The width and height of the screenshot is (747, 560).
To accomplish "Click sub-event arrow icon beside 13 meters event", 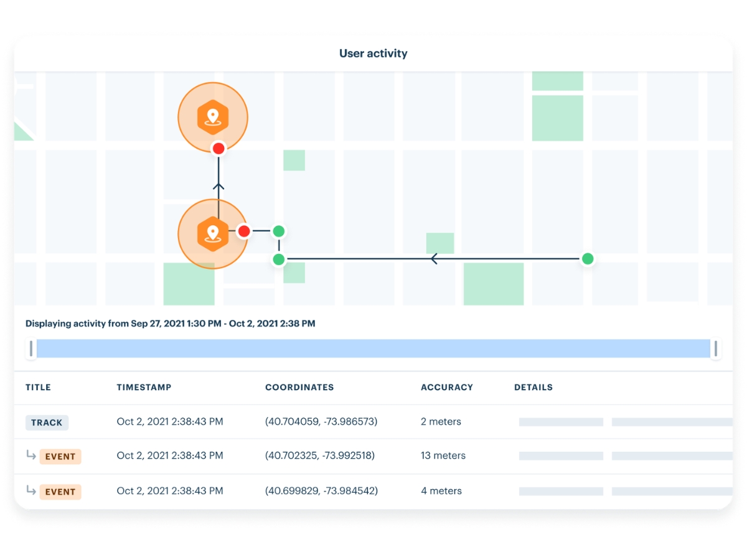I will 31,455.
